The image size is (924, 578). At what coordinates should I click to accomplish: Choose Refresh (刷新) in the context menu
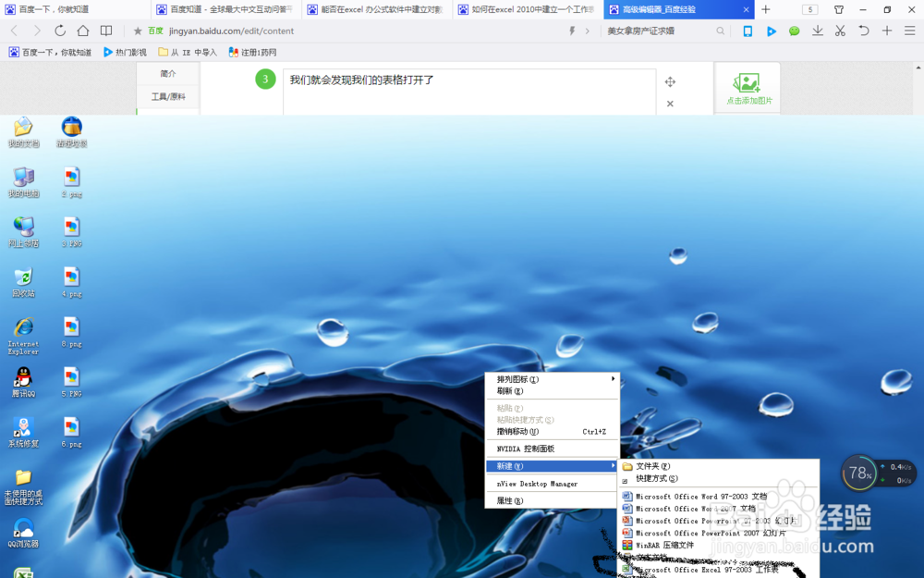552,391
